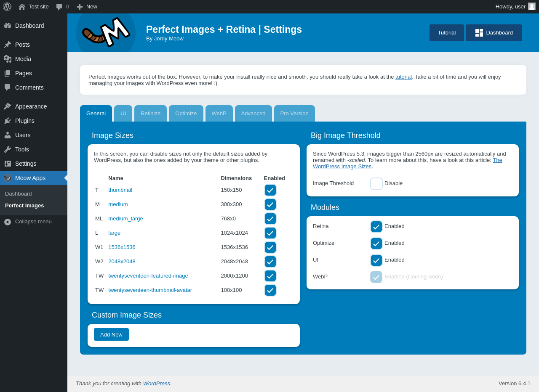Image resolution: width=539 pixels, height=392 pixels.
Task: Click the Users person icon
Action: [8, 135]
